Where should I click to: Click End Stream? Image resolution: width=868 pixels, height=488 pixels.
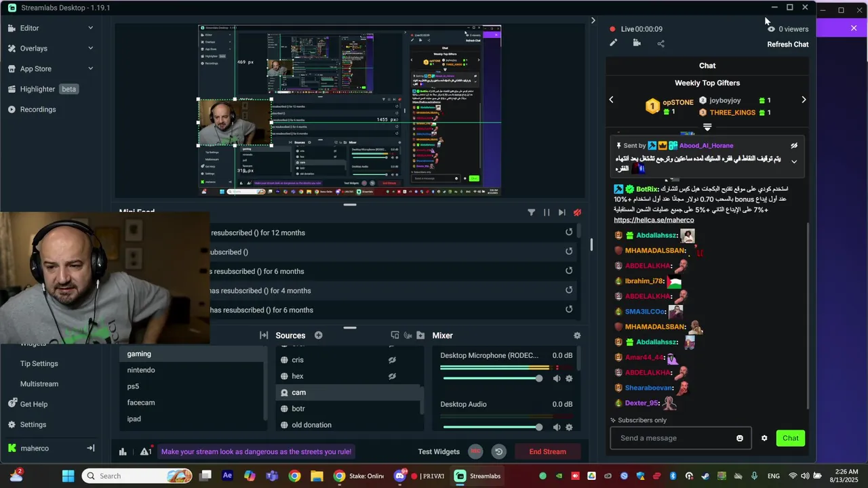click(547, 451)
